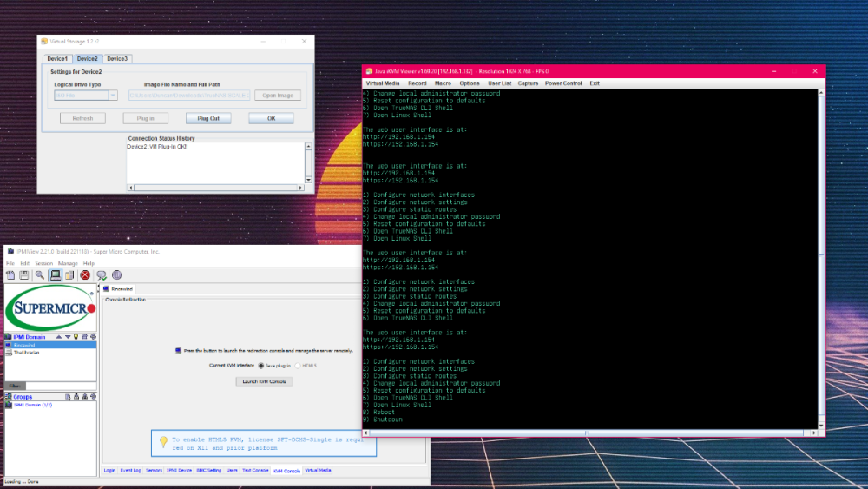Viewport: 868px width, 489px height.
Task: Click the red stop icon in IPMIView toolbar
Action: 85,275
